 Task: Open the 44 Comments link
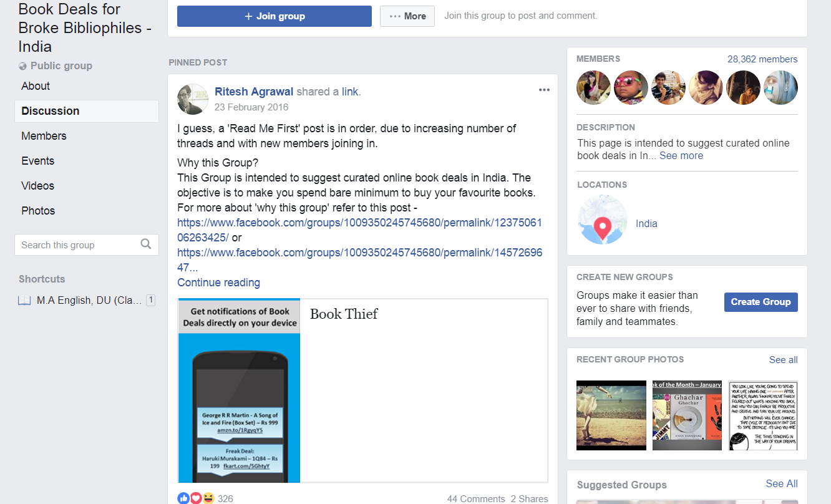click(476, 499)
